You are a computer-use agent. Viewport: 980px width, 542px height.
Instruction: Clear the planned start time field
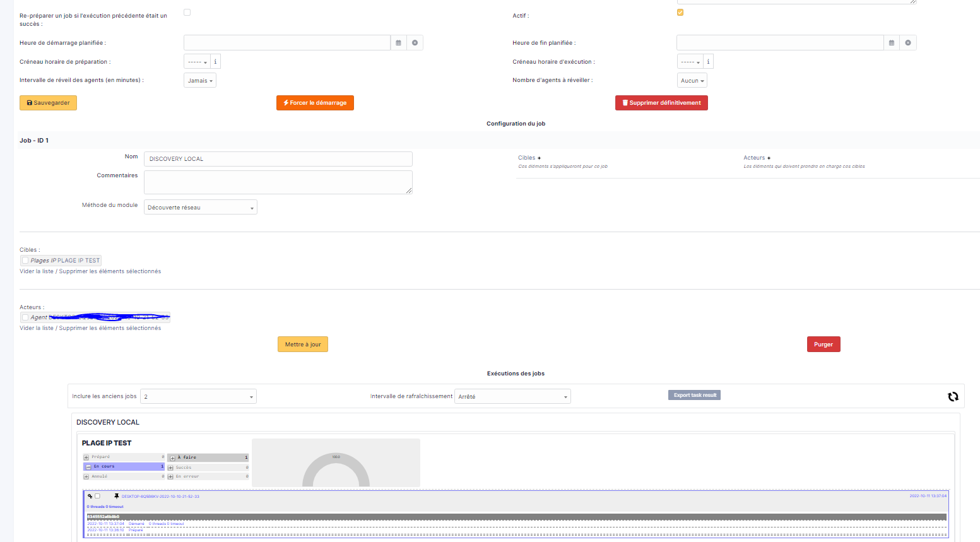pos(415,42)
